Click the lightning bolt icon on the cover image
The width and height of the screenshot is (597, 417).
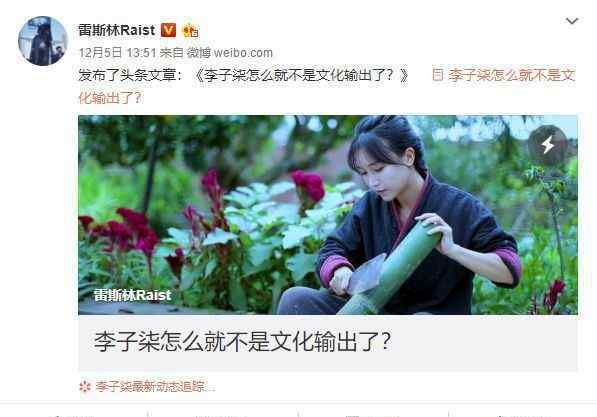(x=548, y=145)
